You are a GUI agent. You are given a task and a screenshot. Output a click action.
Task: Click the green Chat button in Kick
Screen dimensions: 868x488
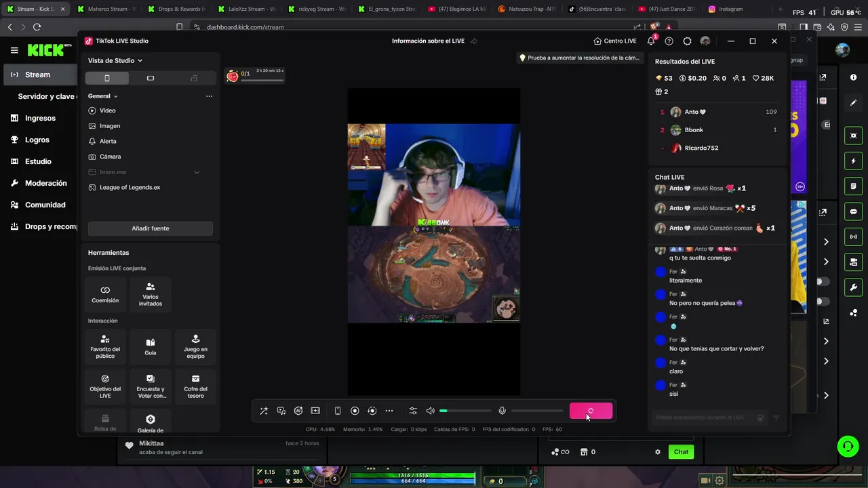click(681, 452)
